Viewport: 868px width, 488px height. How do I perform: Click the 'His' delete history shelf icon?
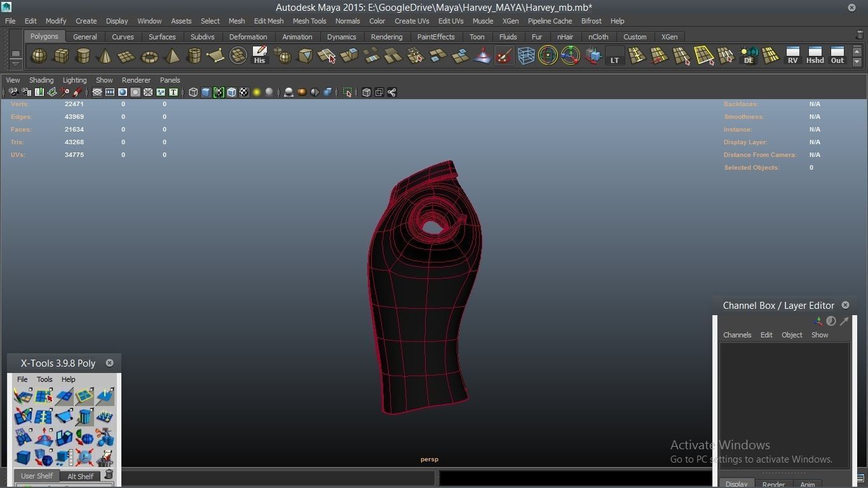coord(259,56)
